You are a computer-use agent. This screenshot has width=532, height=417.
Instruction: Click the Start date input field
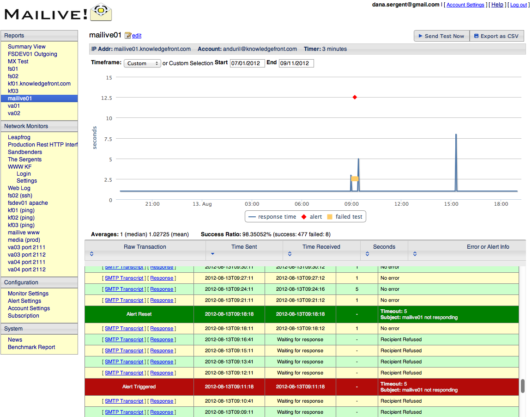(247, 63)
